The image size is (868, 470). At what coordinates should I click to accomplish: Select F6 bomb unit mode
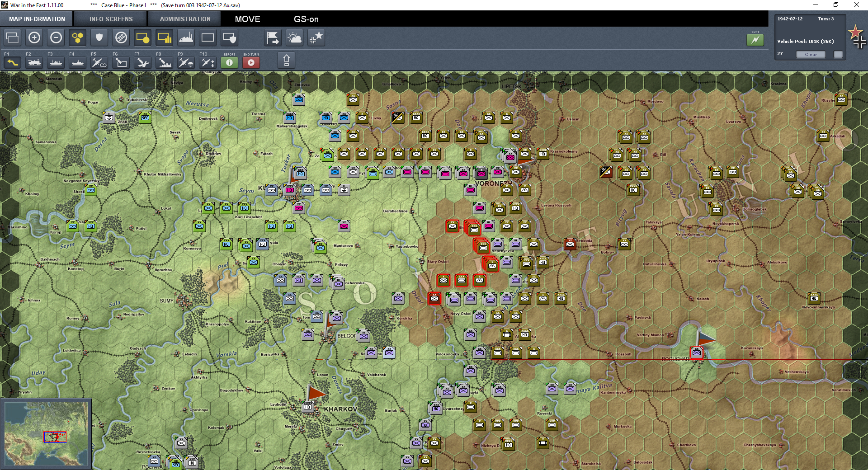121,62
